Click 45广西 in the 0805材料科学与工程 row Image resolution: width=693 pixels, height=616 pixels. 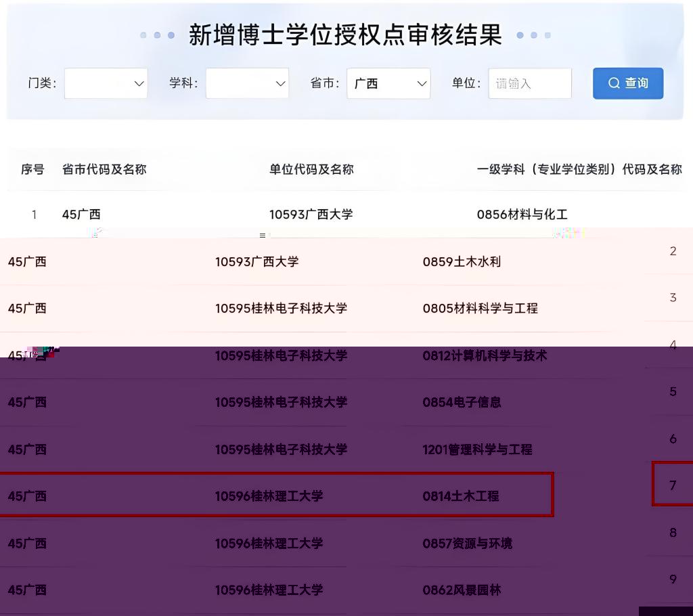coord(27,308)
